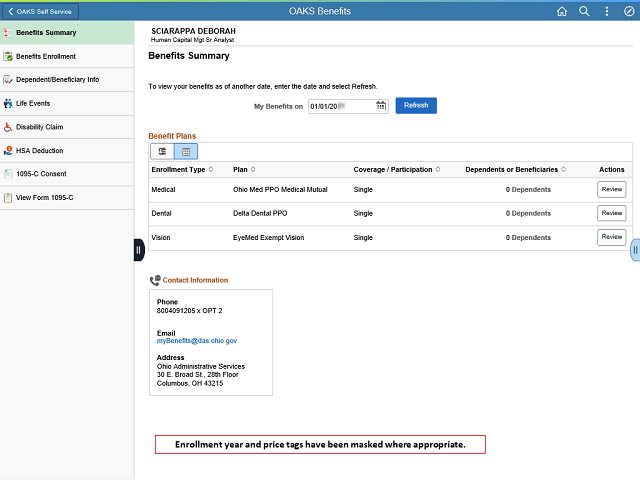
Task: Click 'Columbus, OH 43215' address line
Action: [x=190, y=383]
